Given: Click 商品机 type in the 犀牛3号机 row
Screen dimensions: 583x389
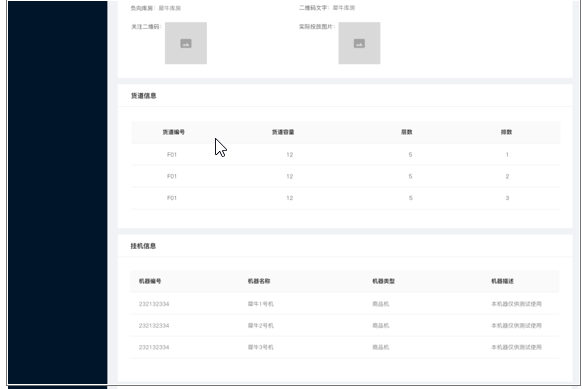Looking at the screenshot, I should pos(381,347).
